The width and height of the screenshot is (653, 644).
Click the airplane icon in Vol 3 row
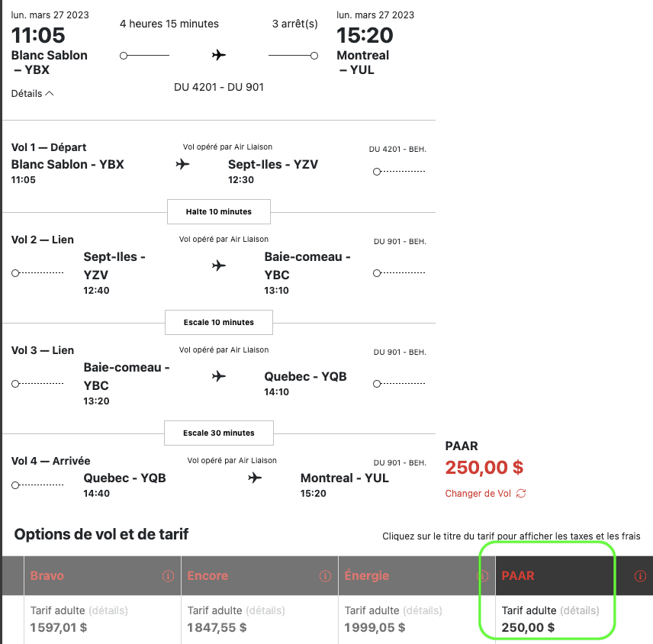[219, 376]
